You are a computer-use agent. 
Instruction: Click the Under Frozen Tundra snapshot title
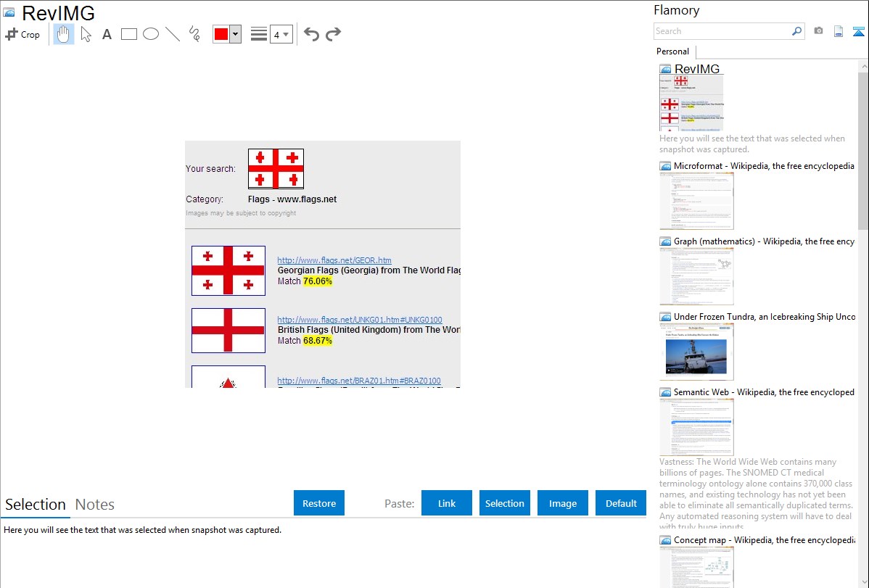pyautogui.click(x=765, y=316)
